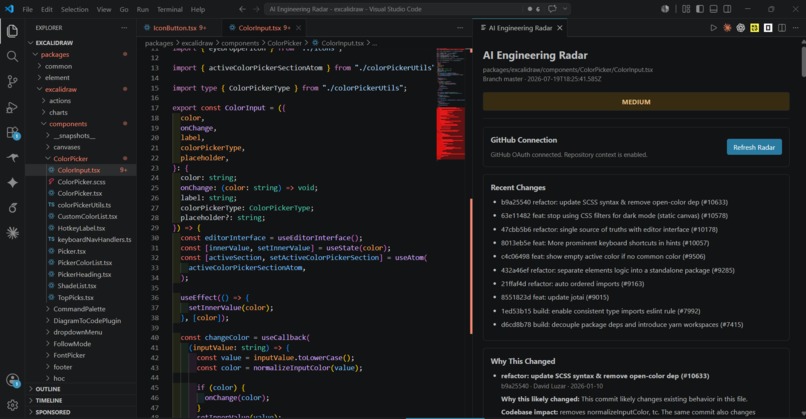Image resolution: width=806 pixels, height=419 pixels.
Task: Switch to the IconButton.tsx tab
Action: [x=179, y=28]
